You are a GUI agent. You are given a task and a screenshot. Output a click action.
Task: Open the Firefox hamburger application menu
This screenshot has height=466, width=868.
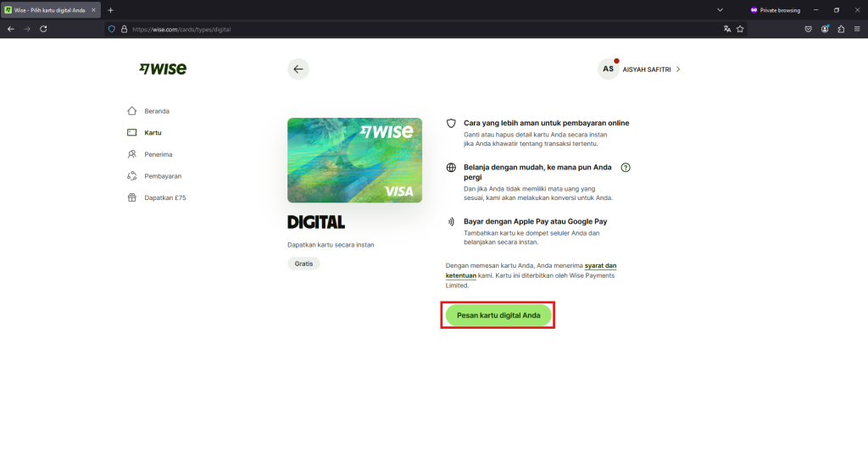point(857,29)
